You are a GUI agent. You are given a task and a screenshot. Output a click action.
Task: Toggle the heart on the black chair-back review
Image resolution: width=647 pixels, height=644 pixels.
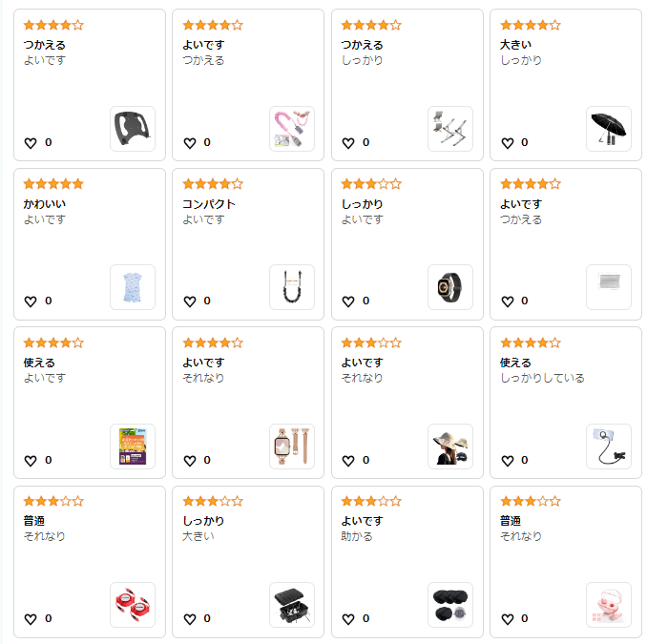coord(31,143)
